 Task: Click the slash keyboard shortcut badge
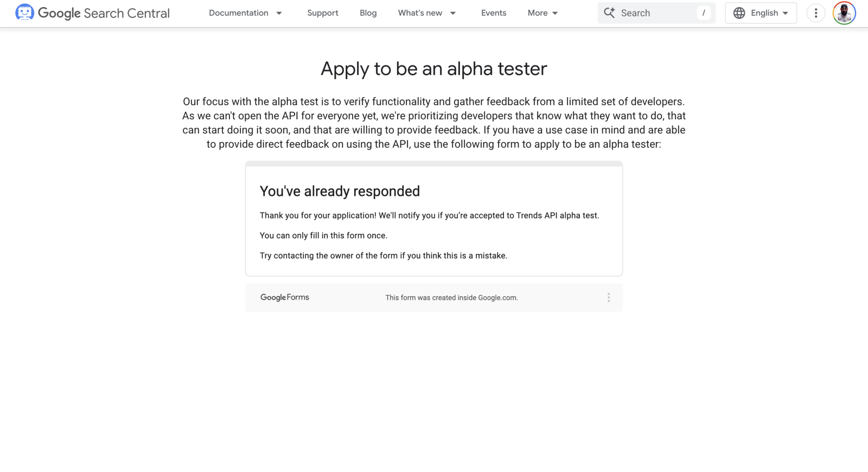tap(704, 13)
